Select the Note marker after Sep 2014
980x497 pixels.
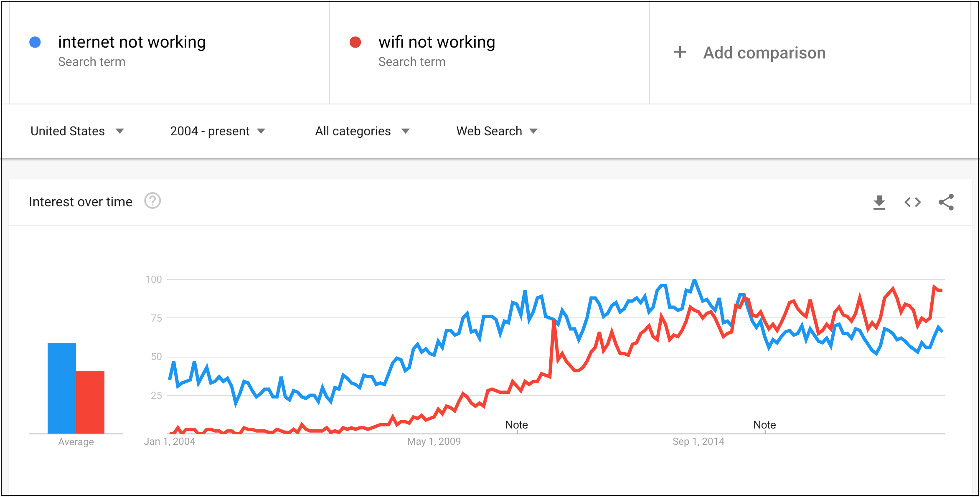[764, 425]
